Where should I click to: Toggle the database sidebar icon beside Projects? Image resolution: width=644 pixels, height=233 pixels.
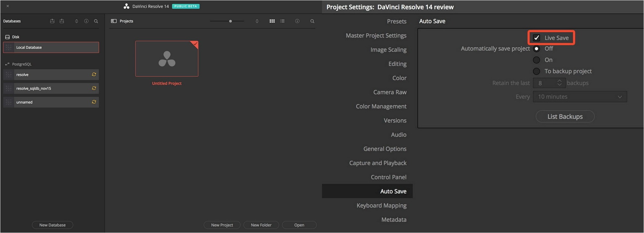point(114,21)
